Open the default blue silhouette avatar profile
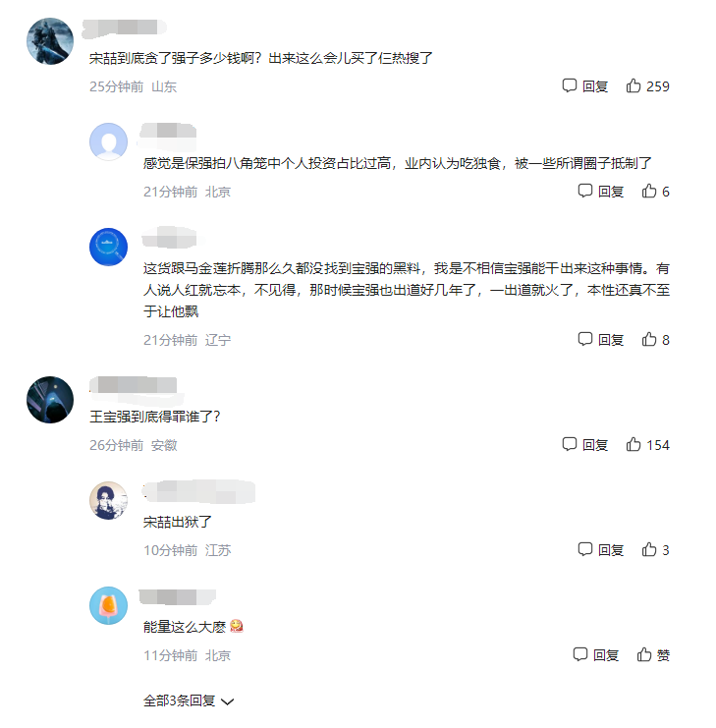This screenshot has height=728, width=716. point(108,141)
